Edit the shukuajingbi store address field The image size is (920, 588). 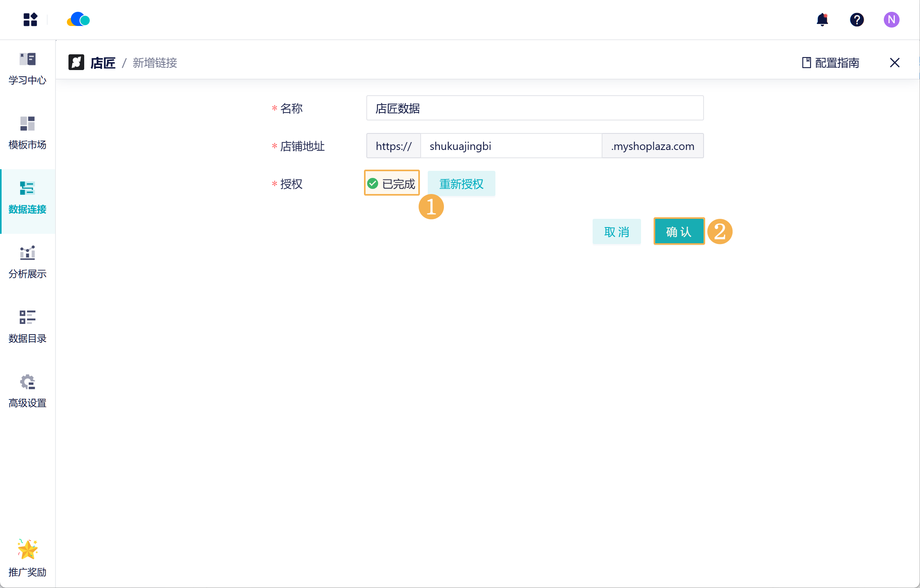coord(511,146)
